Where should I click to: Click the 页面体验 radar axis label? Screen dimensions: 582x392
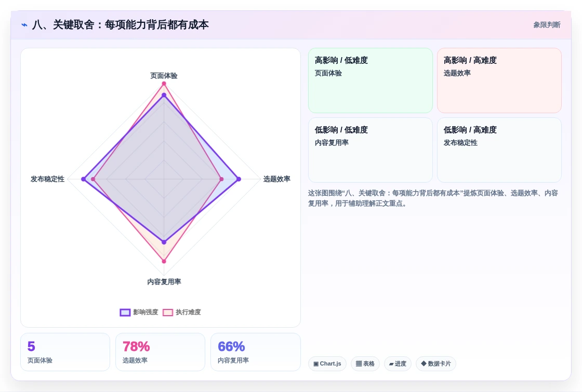click(164, 76)
